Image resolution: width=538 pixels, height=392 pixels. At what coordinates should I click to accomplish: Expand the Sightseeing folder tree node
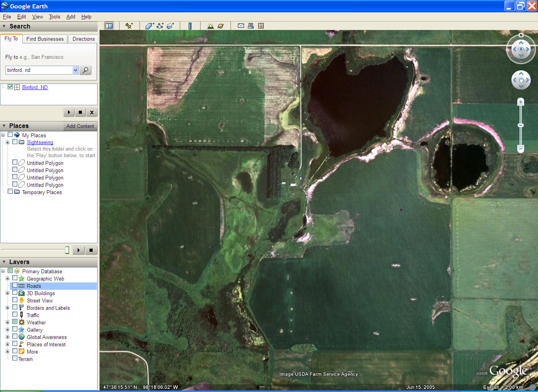pos(7,142)
